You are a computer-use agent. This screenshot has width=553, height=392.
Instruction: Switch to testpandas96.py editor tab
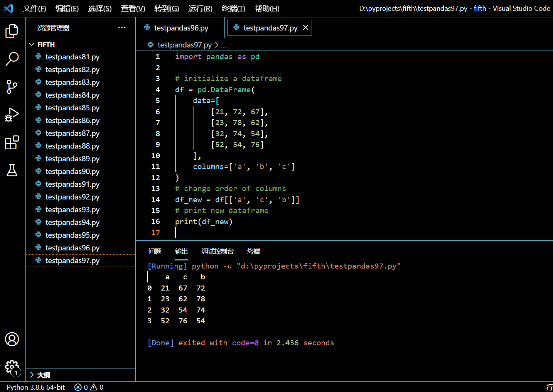click(180, 28)
